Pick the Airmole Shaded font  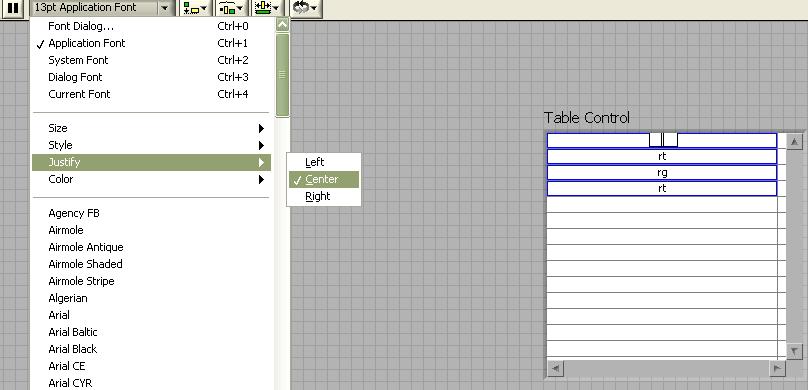tap(151, 264)
